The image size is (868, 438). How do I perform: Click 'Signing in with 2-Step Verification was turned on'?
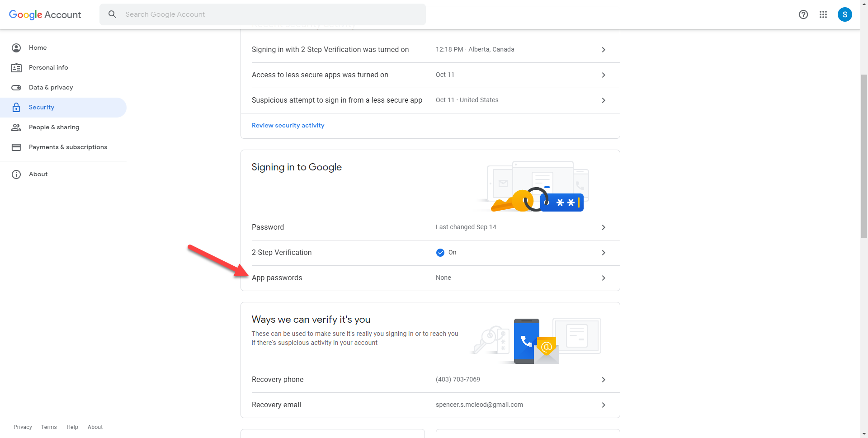pyautogui.click(x=330, y=50)
